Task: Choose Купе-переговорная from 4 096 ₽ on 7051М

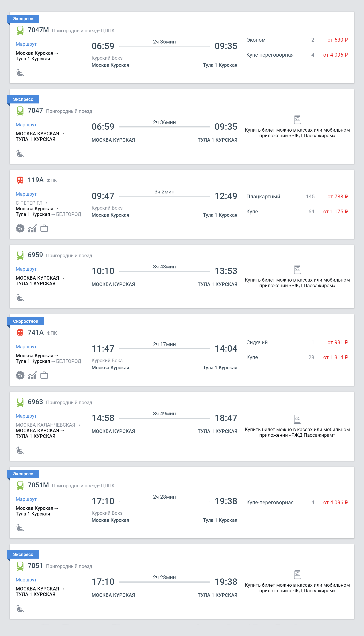Action: pyautogui.click(x=297, y=502)
